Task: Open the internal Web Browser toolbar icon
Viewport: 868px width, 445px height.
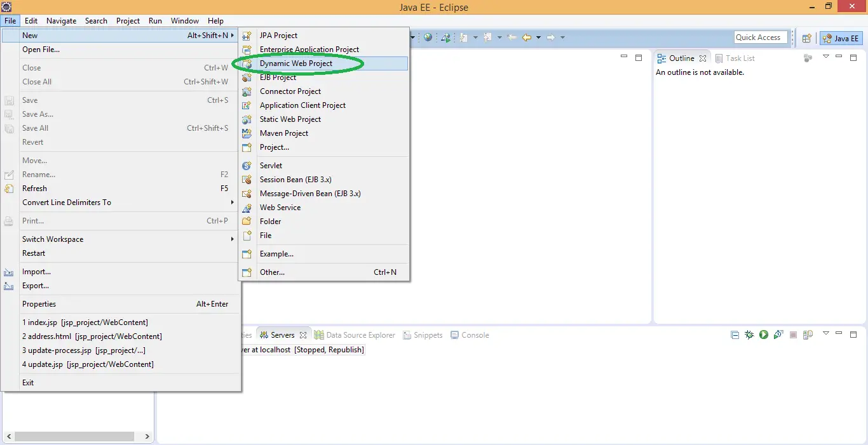Action: coord(428,37)
